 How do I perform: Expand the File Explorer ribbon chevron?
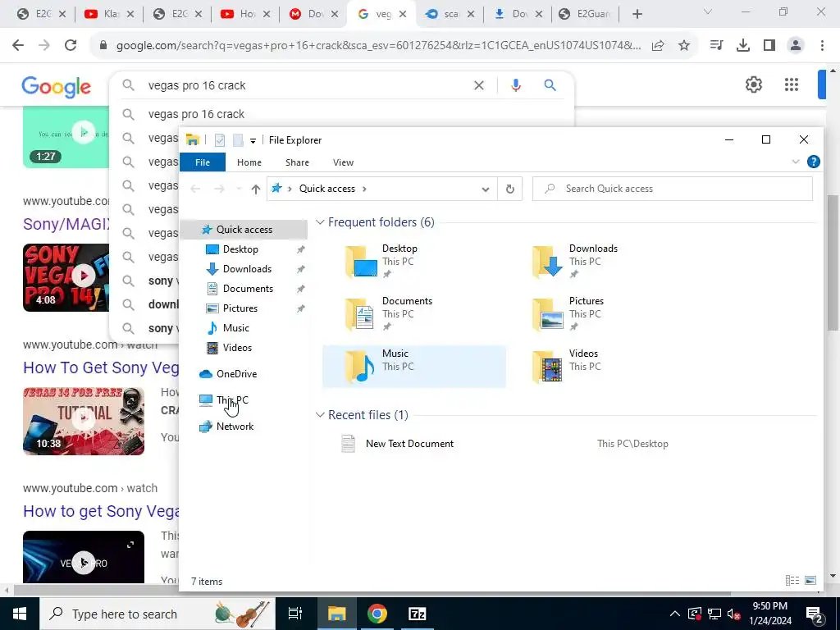(795, 162)
